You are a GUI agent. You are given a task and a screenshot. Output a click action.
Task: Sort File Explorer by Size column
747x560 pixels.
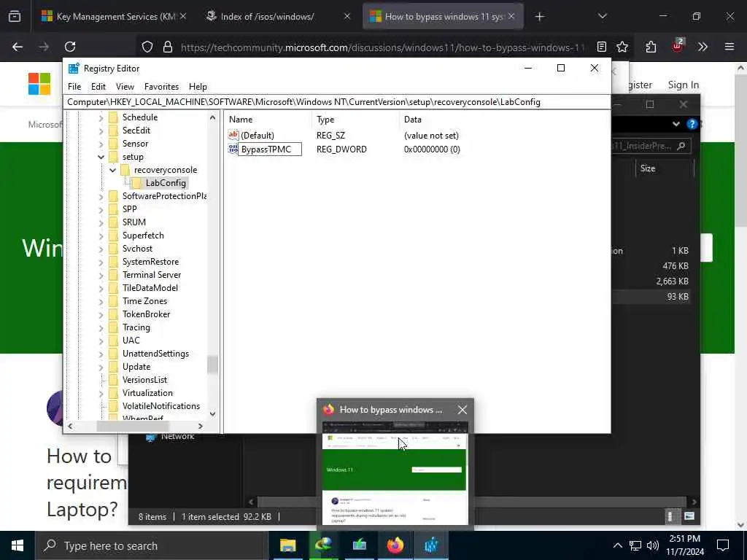coord(664,168)
